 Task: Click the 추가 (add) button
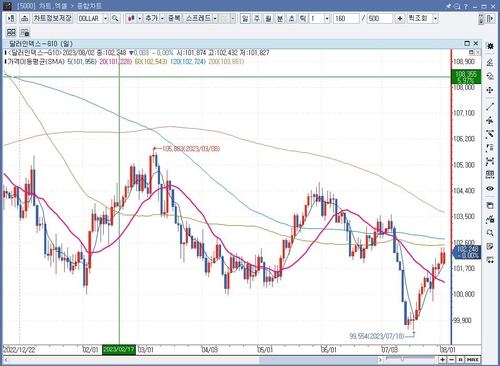tap(151, 19)
